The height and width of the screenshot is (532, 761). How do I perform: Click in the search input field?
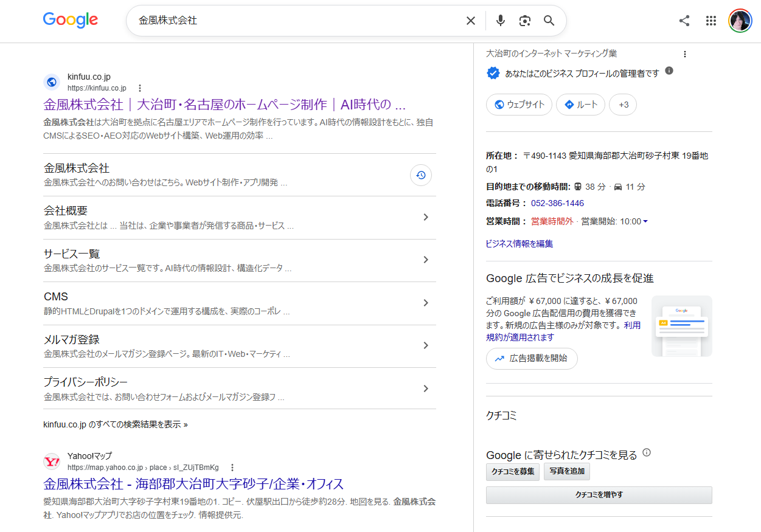(298, 21)
